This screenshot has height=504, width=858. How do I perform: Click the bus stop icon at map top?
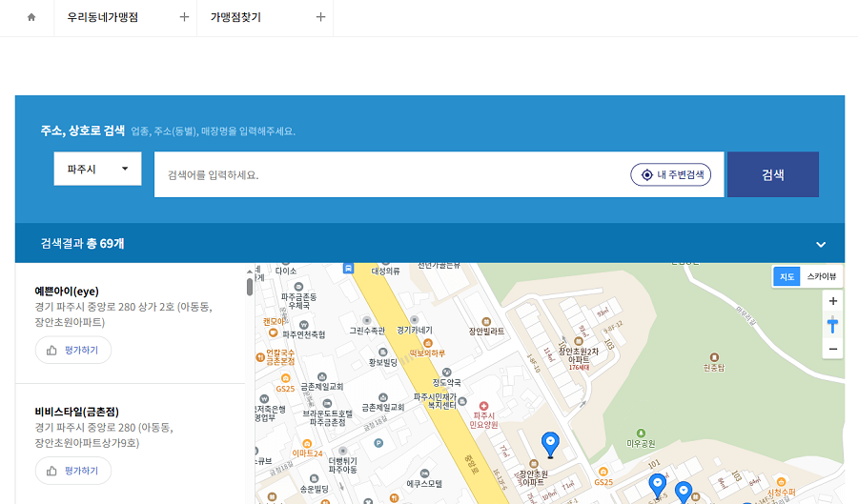348,269
